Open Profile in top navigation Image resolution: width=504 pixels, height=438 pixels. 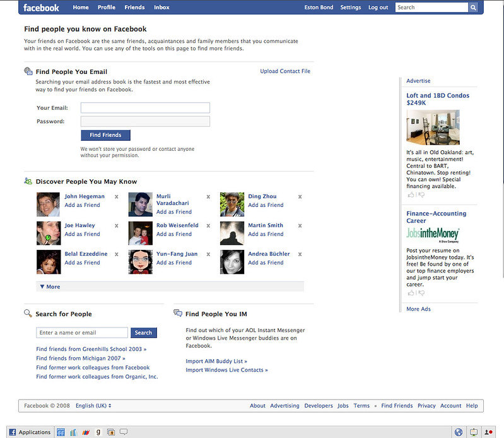(x=107, y=8)
